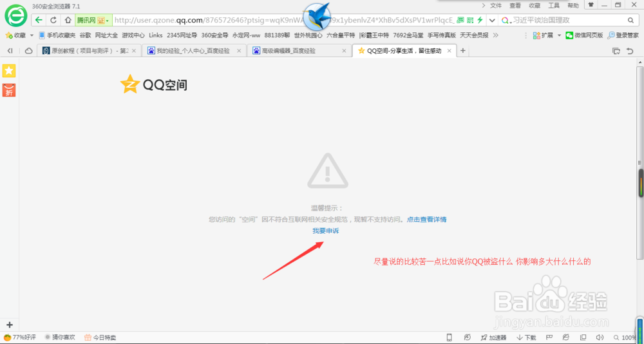Open the 网址大全 bookmark
644x344 pixels.
click(106, 35)
